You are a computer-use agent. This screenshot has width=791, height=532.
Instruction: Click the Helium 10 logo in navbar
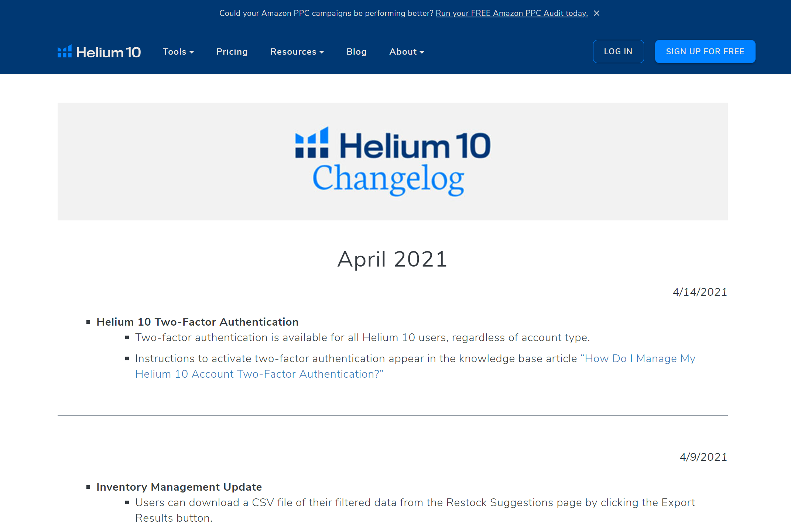(x=99, y=52)
